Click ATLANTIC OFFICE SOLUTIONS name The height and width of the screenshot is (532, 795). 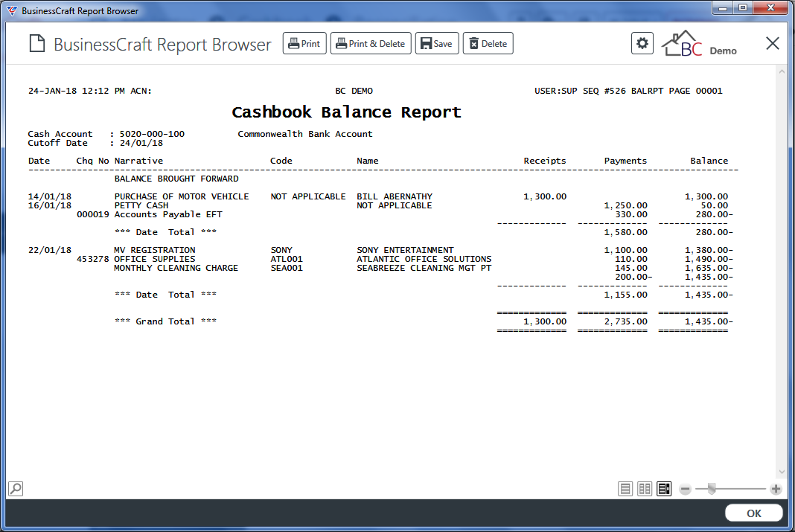(x=424, y=260)
